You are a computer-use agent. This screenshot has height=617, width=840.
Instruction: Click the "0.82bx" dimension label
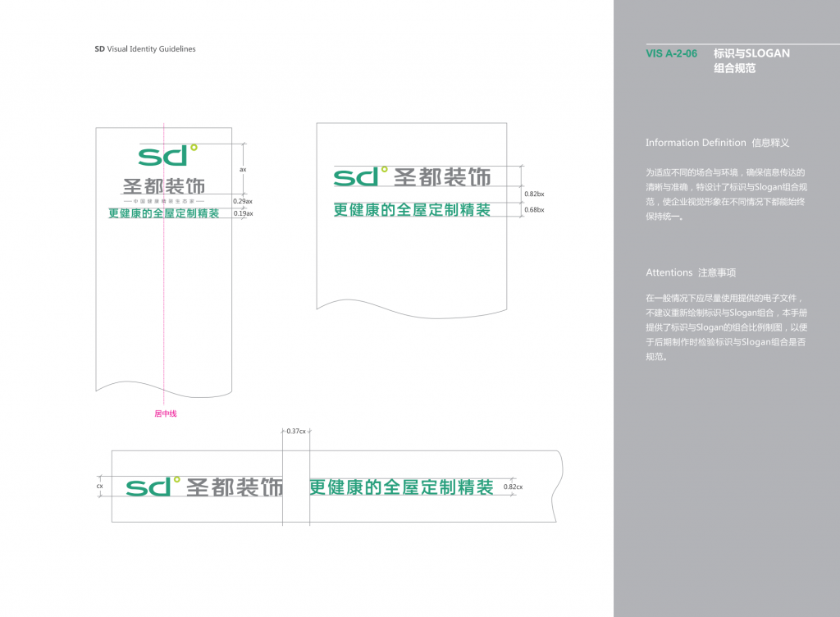coord(534,194)
